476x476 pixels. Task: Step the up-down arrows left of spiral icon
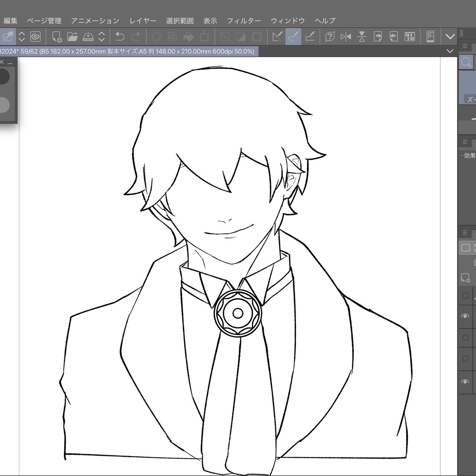point(22,37)
